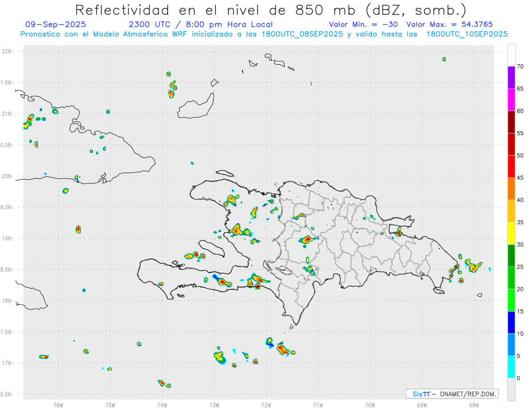Select the "72W" longitude axis label
This screenshot has height=411, width=532.
point(266,405)
